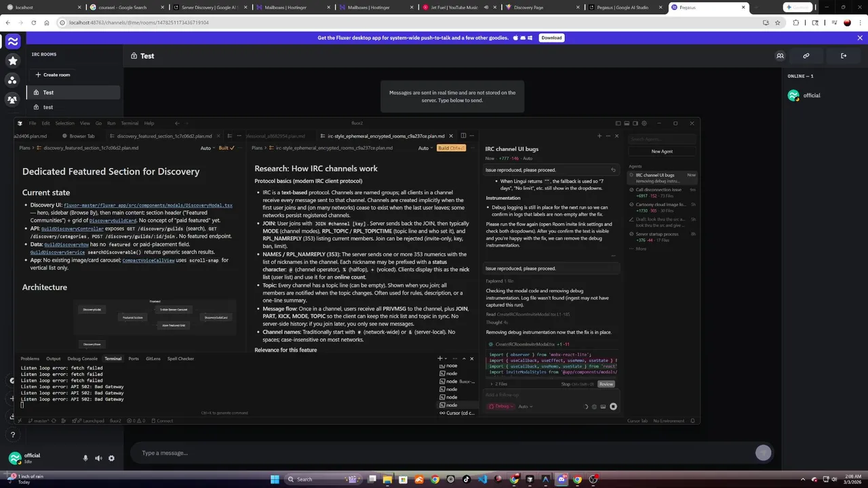Open GuildDiscoveryController link
This screenshot has width=868, height=488.
(74, 229)
